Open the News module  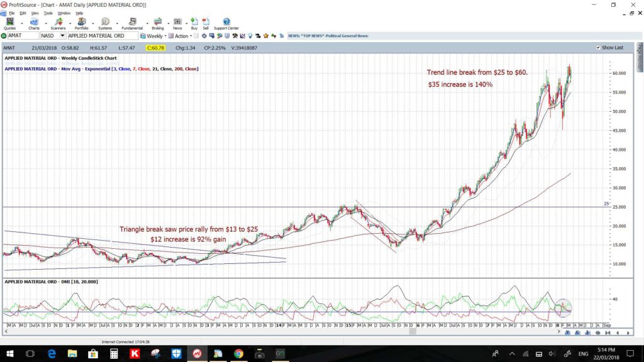click(177, 23)
